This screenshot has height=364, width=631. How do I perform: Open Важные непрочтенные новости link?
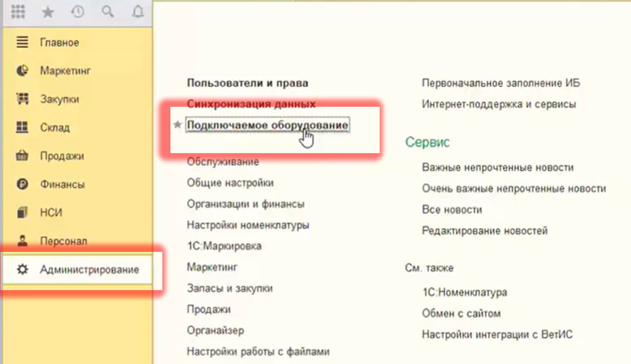(x=498, y=167)
